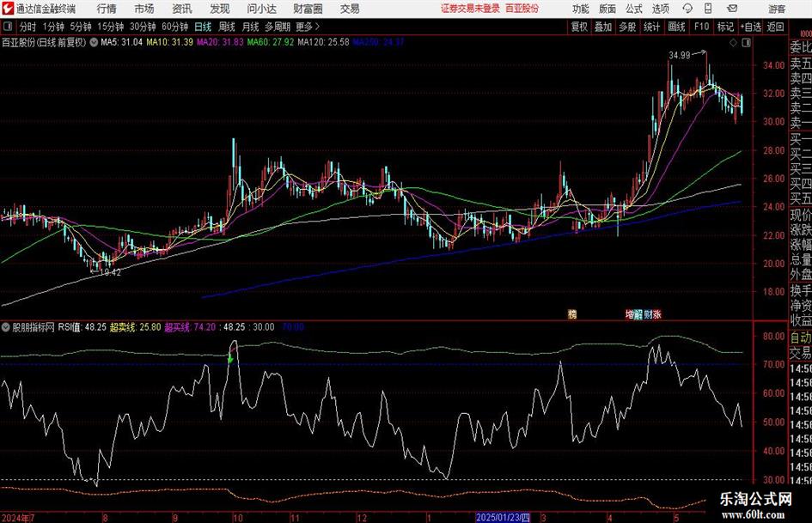This screenshot has height=523, width=812.
Task: Click the 2025/01/23/四 date label
Action: [x=503, y=517]
